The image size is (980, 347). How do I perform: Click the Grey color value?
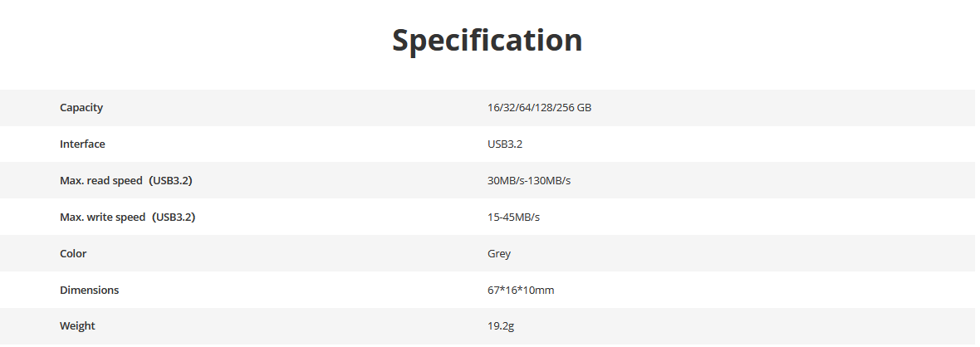pyautogui.click(x=499, y=254)
